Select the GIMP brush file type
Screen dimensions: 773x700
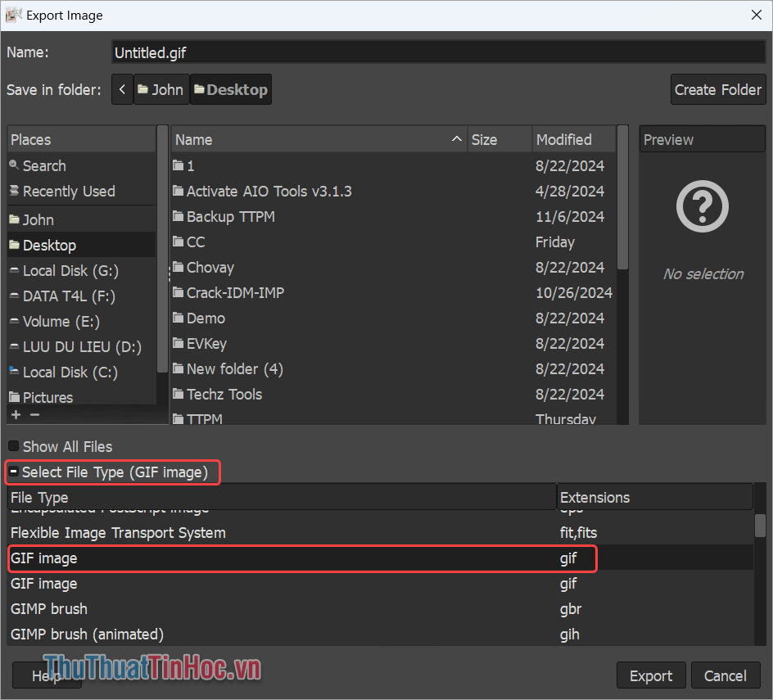(381, 609)
